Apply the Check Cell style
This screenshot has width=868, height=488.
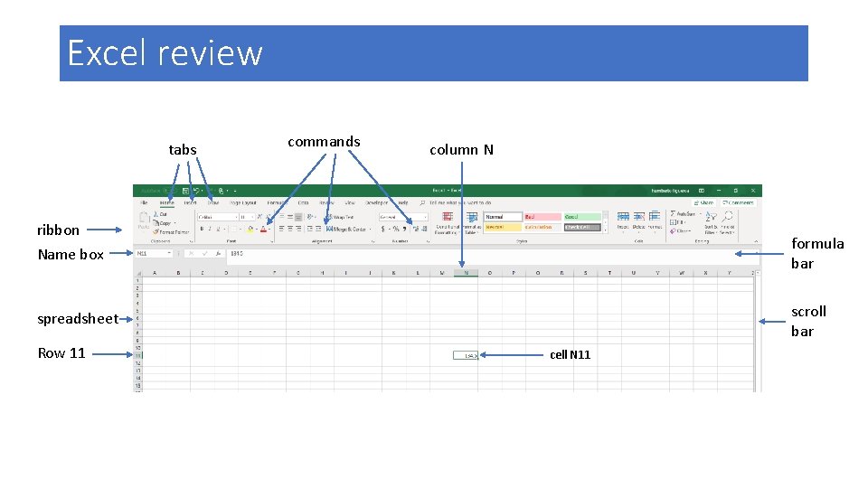click(582, 228)
